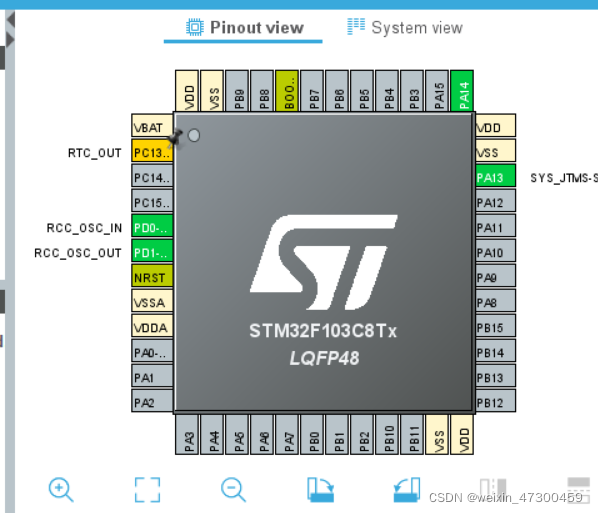Screen dimensions: 598x513
Task: Click the RCC_OSC_IN signal label
Action: click(84, 228)
